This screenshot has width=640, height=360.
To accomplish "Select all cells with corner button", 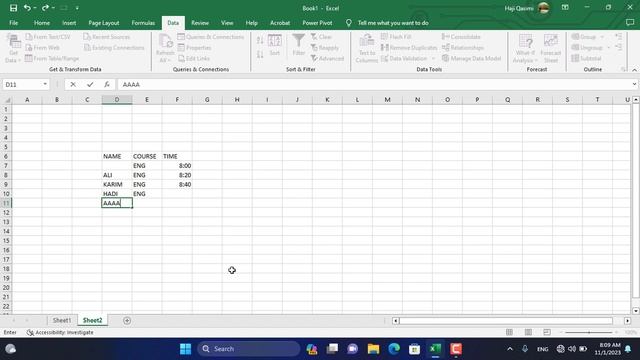I will tap(6, 100).
